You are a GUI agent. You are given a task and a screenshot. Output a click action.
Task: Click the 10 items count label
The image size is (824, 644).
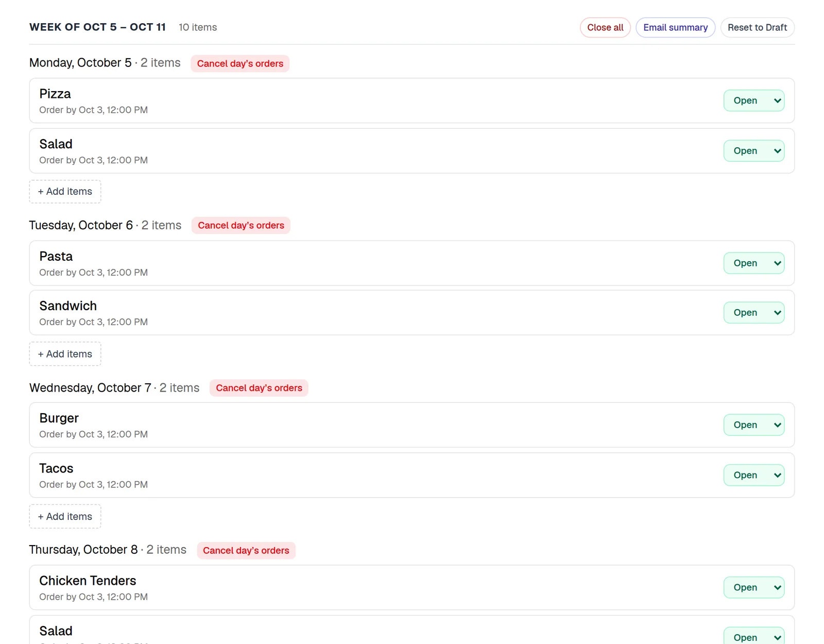[x=198, y=27]
